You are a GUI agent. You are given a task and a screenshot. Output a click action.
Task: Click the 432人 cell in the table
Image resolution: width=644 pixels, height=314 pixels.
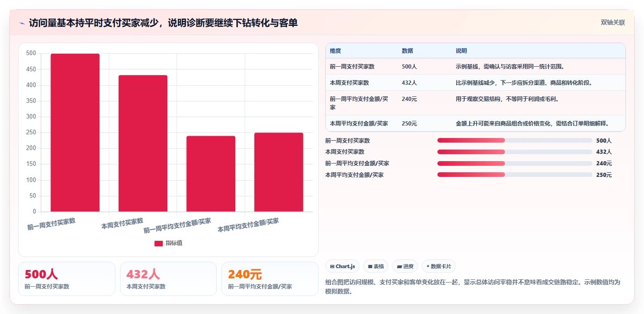pyautogui.click(x=410, y=83)
